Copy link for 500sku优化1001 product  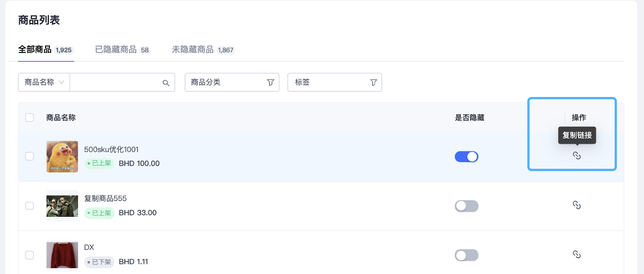pos(576,156)
